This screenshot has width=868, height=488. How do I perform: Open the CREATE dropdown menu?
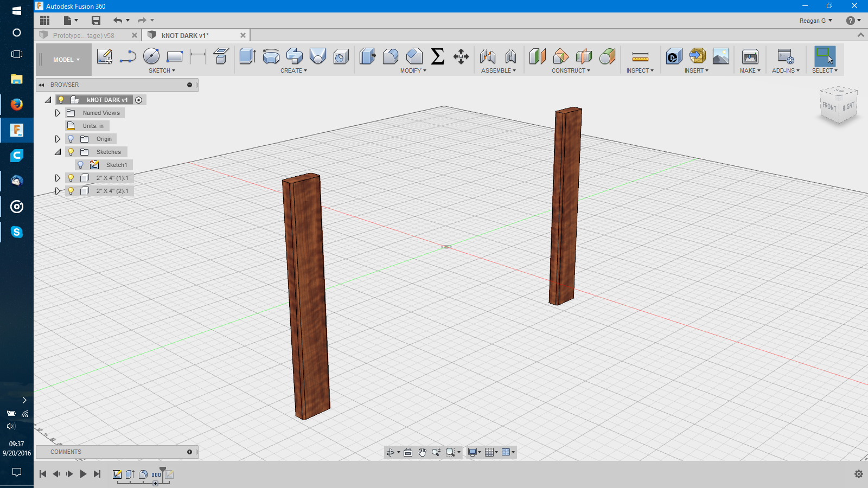(x=293, y=70)
